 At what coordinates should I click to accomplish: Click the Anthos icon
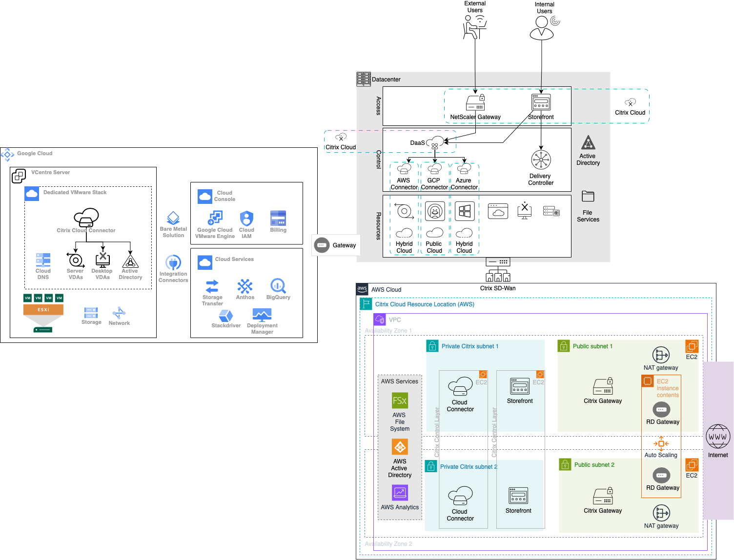(245, 286)
